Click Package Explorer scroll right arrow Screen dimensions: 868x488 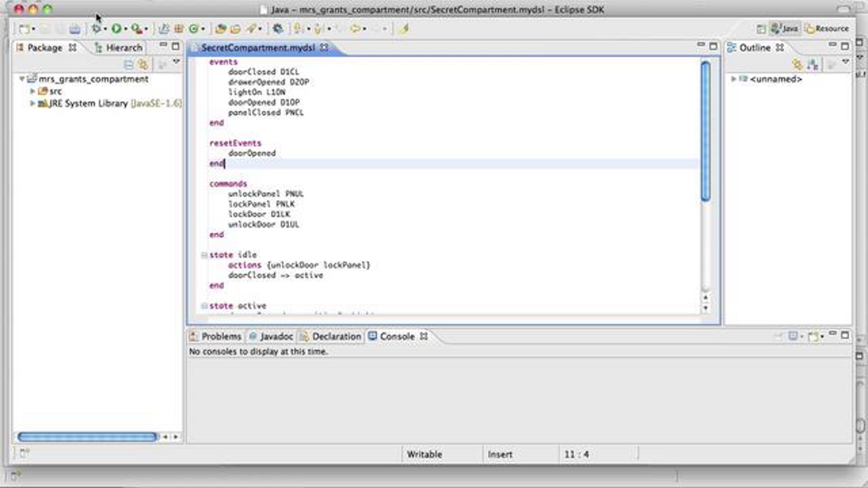click(176, 437)
